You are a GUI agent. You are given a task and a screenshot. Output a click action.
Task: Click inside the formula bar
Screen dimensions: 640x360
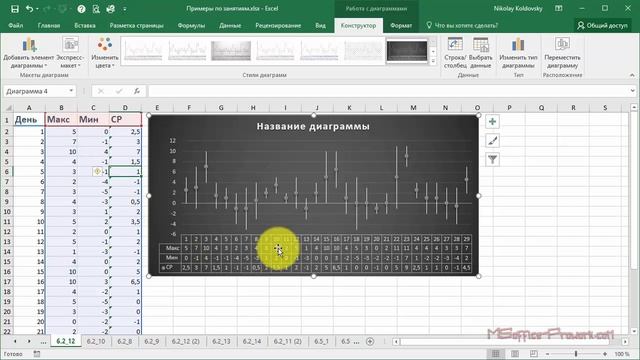(388, 91)
